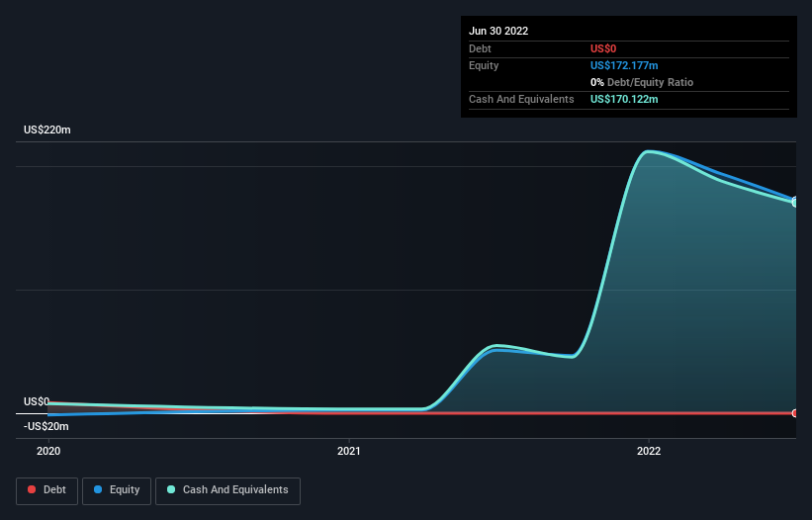Screen dimensions: 812x520
Task: Click the US$220m y-axis label
Action: 47,130
